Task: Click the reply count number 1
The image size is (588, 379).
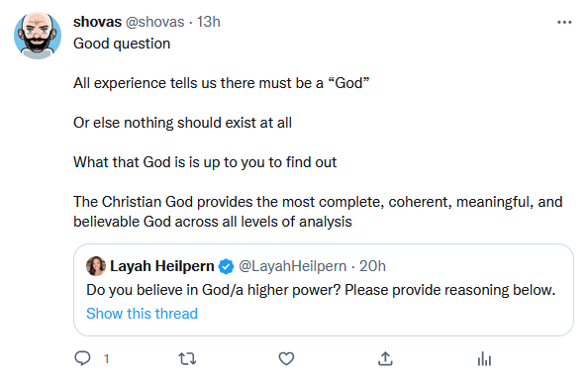Action: point(107,359)
